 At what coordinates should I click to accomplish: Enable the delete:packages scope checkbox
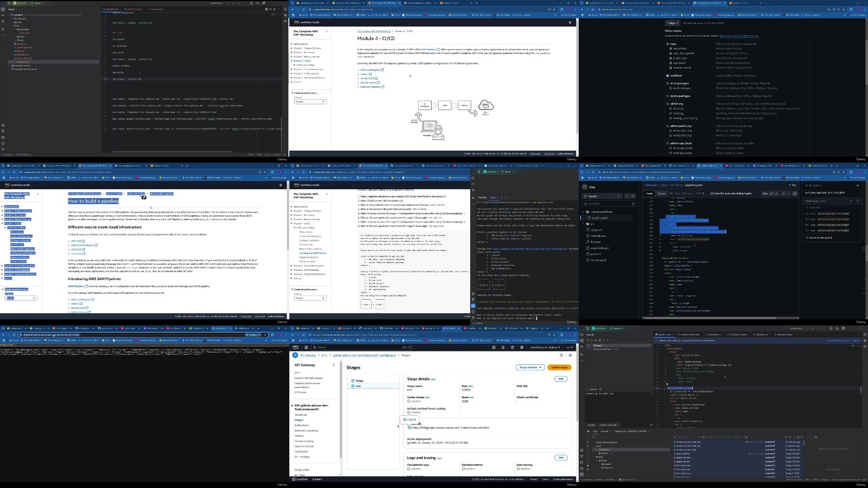click(667, 96)
